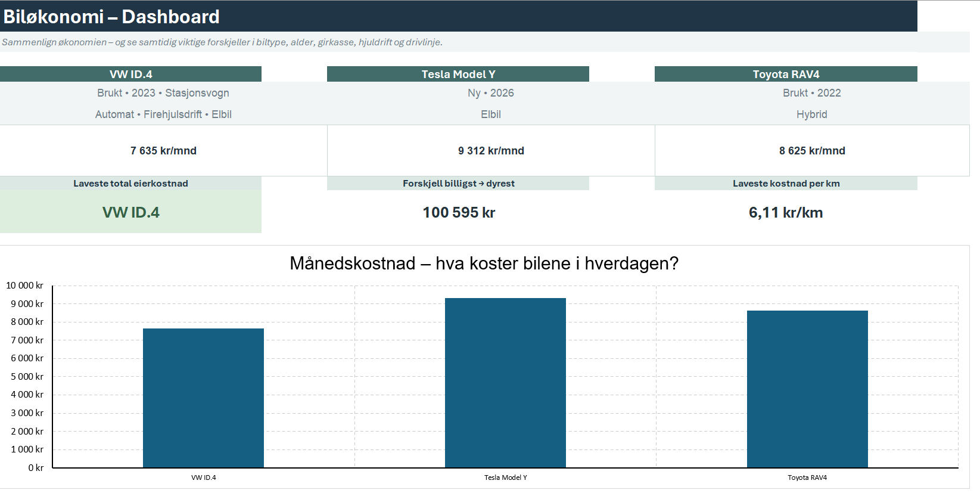
Task: Select the 'Biløkonomi – Dashboard' title
Action: pyautogui.click(x=111, y=17)
